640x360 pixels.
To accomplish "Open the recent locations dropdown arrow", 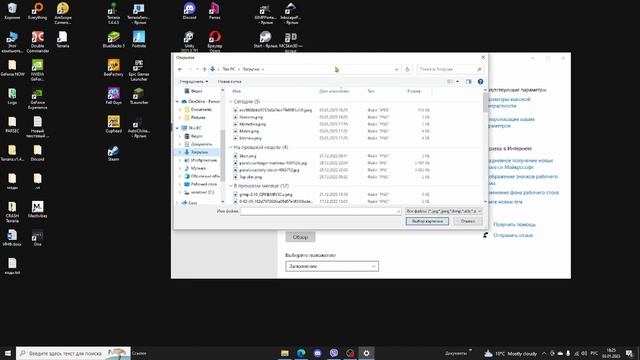I will coord(198,69).
